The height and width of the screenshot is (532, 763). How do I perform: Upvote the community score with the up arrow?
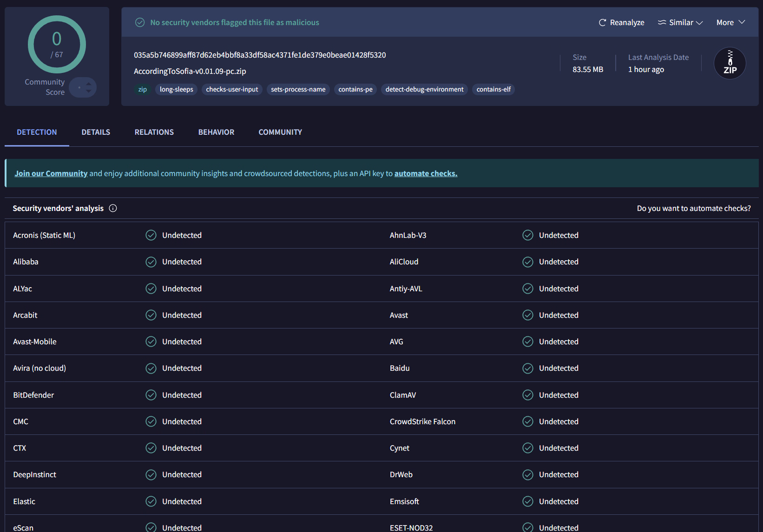click(x=89, y=84)
